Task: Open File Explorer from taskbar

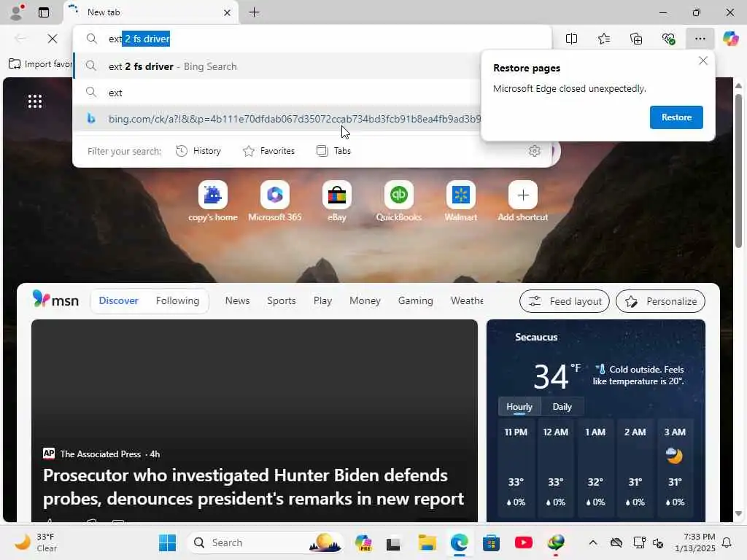Action: pos(427,542)
